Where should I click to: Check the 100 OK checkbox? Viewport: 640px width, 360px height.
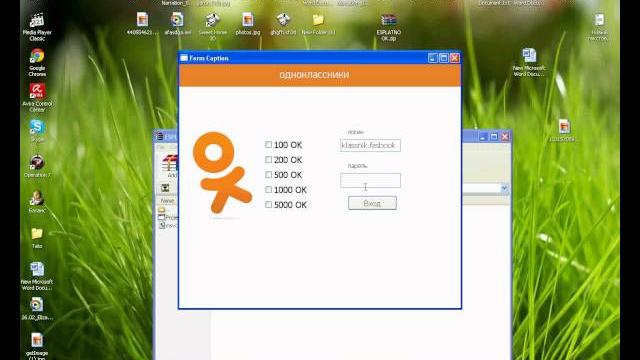(x=269, y=144)
